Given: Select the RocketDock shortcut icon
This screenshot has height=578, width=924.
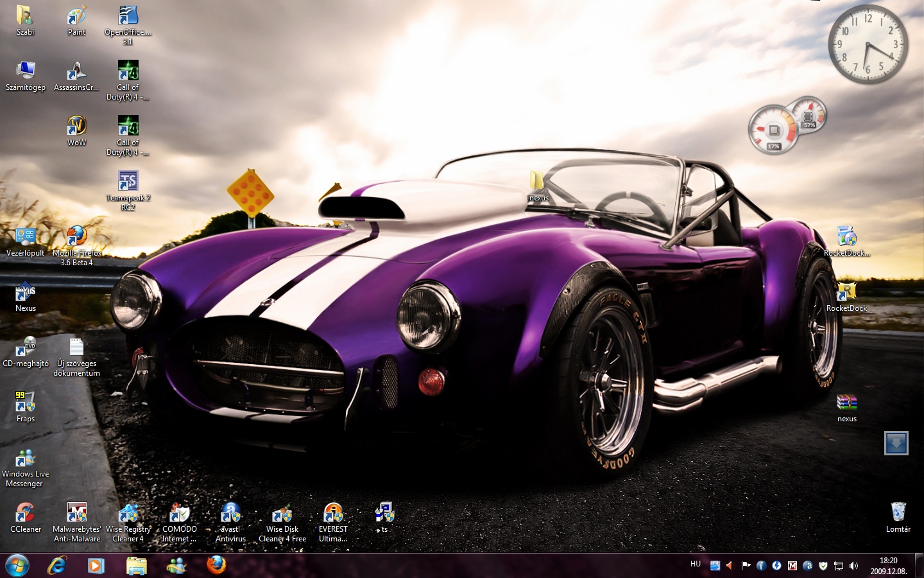Looking at the screenshot, I should [x=846, y=297].
